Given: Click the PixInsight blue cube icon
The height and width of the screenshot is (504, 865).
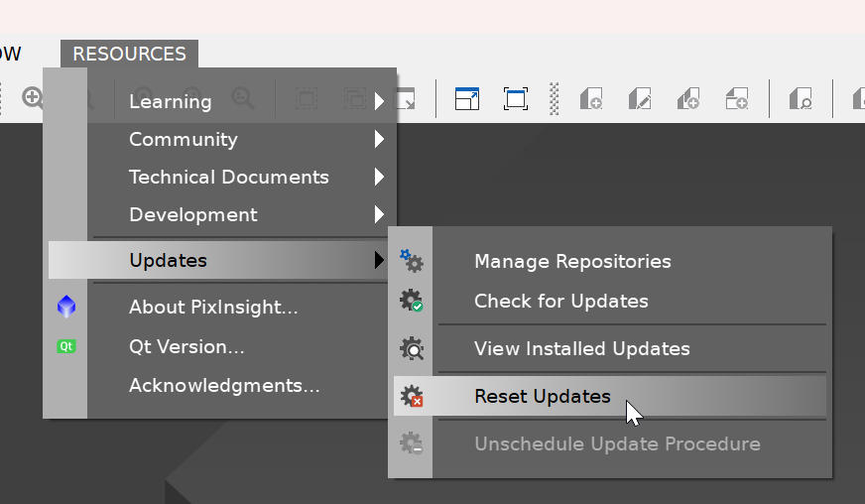Looking at the screenshot, I should tap(66, 307).
